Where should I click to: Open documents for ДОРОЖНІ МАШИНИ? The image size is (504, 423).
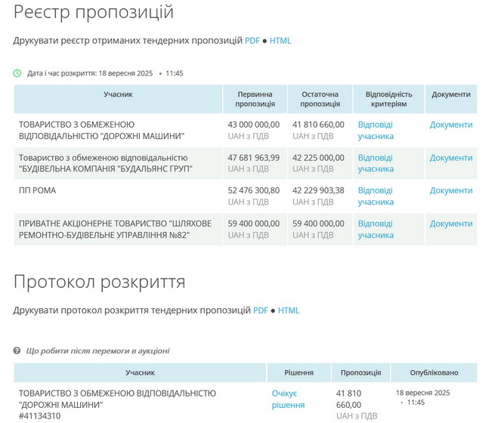(451, 125)
